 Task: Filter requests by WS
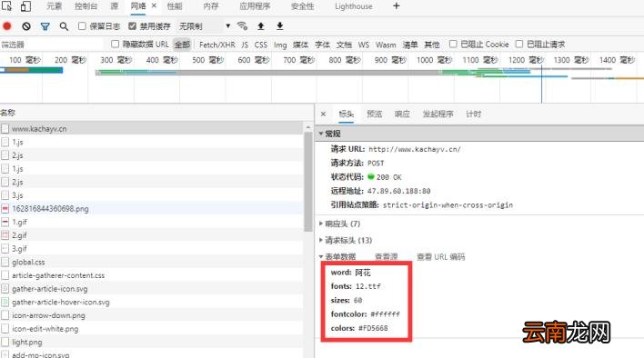click(364, 45)
